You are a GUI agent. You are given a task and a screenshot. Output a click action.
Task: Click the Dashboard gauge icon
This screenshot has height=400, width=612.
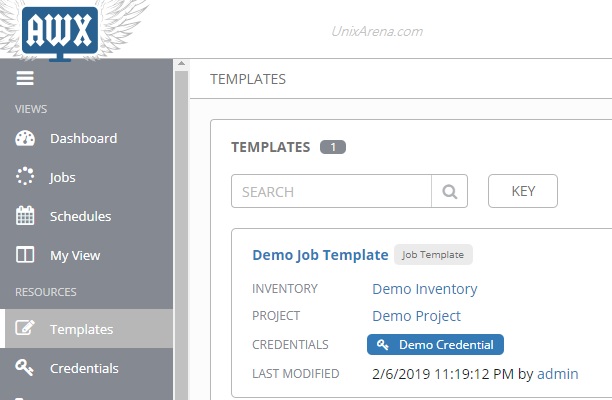[x=26, y=139]
